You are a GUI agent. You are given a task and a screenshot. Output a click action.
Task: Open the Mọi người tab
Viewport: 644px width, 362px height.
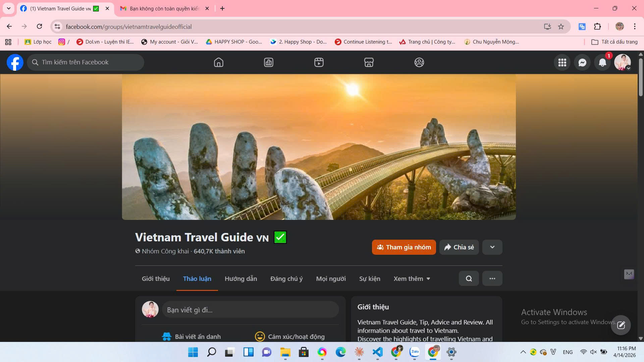point(331,279)
